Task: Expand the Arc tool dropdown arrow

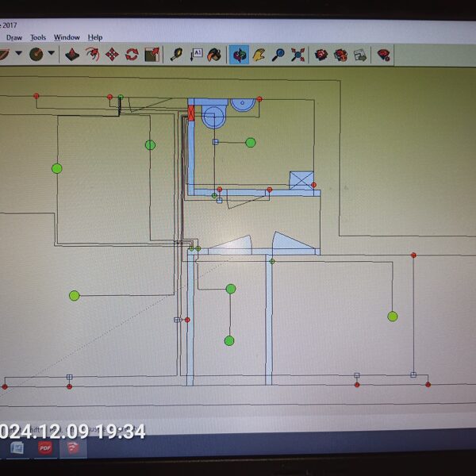Action: pyautogui.click(x=18, y=54)
